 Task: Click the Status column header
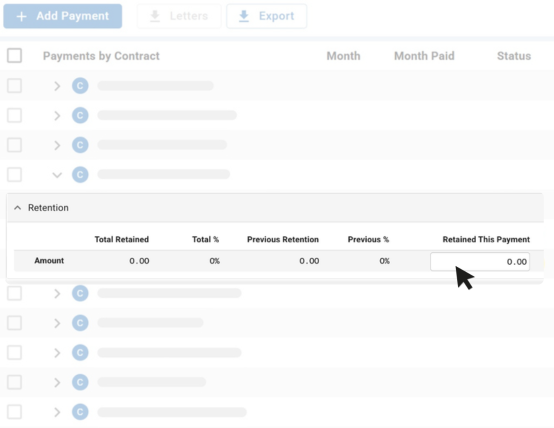coord(514,56)
